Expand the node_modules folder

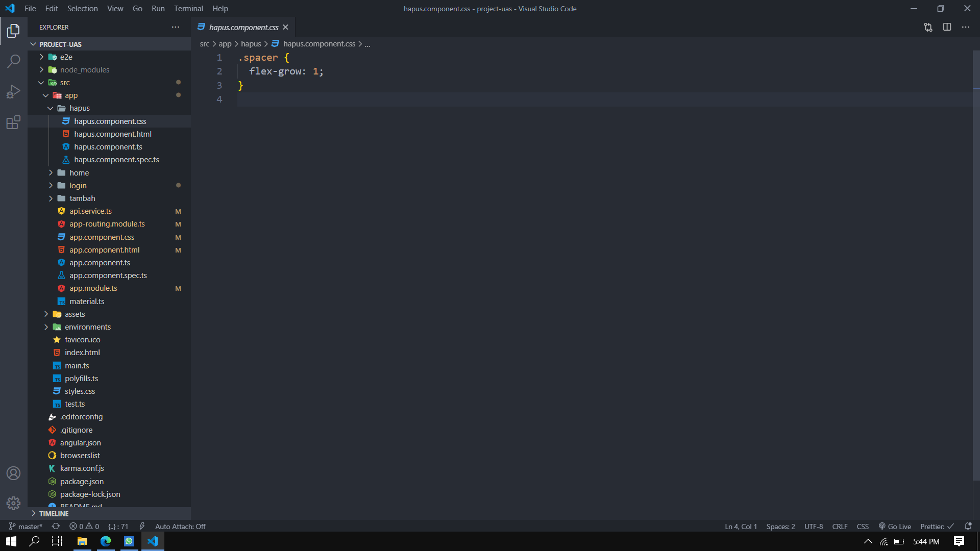tap(85, 69)
